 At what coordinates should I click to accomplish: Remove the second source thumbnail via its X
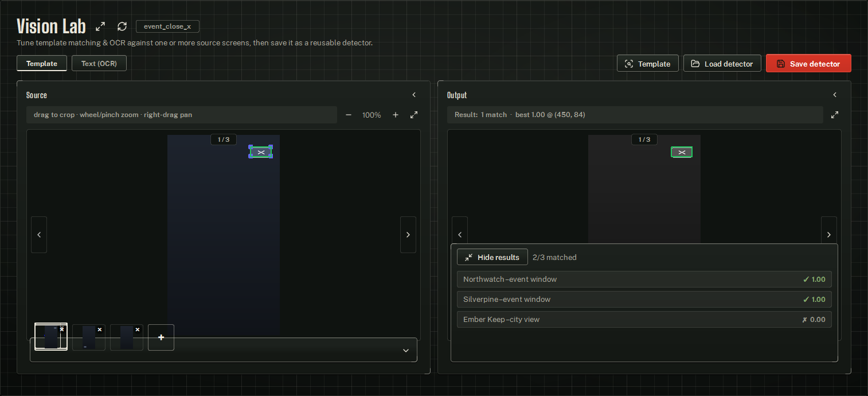[100, 329]
